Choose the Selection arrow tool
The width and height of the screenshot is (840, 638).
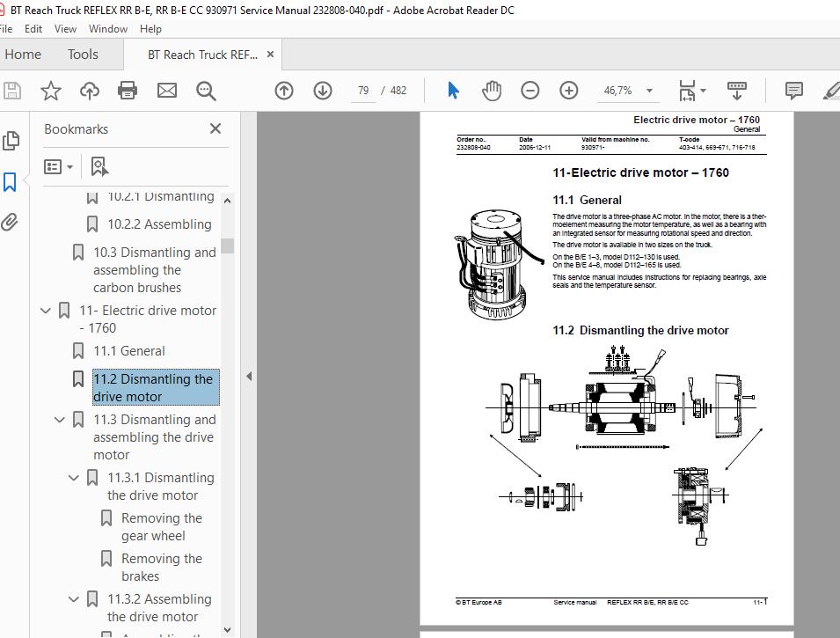pos(453,91)
